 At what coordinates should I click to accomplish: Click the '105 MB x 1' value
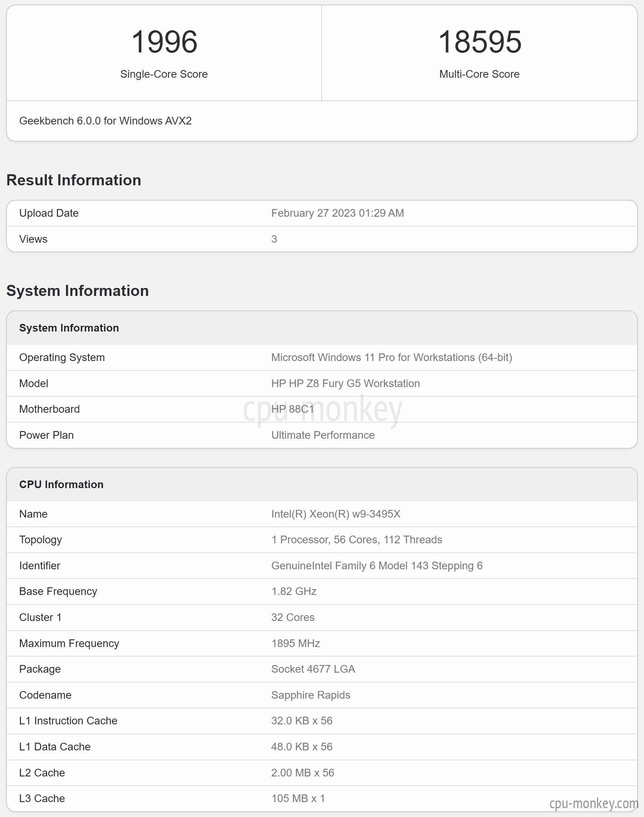298,798
